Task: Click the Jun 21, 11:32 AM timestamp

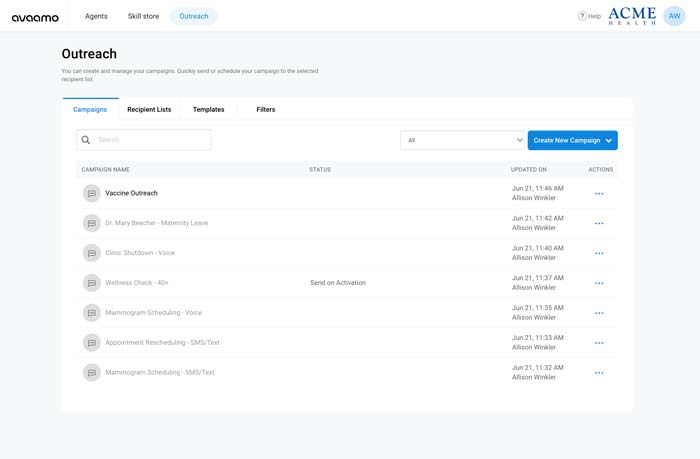Action: click(538, 367)
